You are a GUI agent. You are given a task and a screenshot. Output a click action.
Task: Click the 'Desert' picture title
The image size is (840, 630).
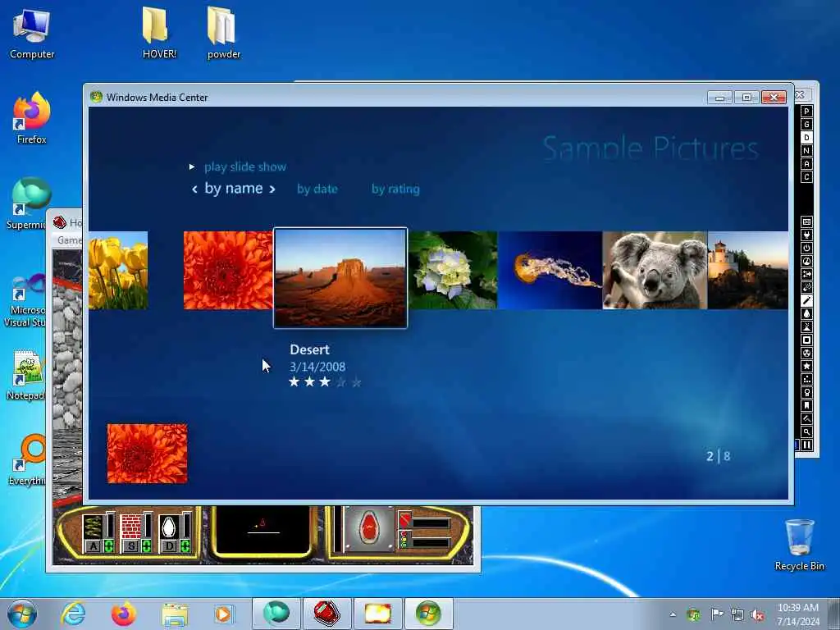click(x=309, y=349)
